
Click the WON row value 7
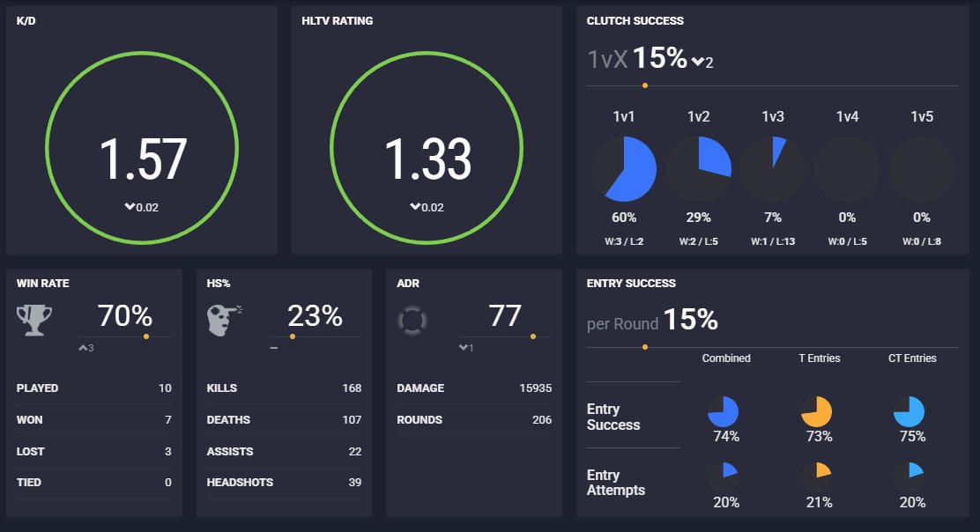point(168,419)
